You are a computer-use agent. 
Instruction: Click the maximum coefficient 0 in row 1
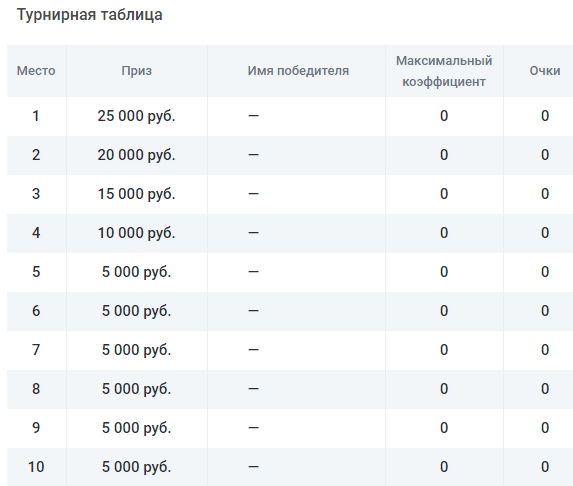coord(444,116)
